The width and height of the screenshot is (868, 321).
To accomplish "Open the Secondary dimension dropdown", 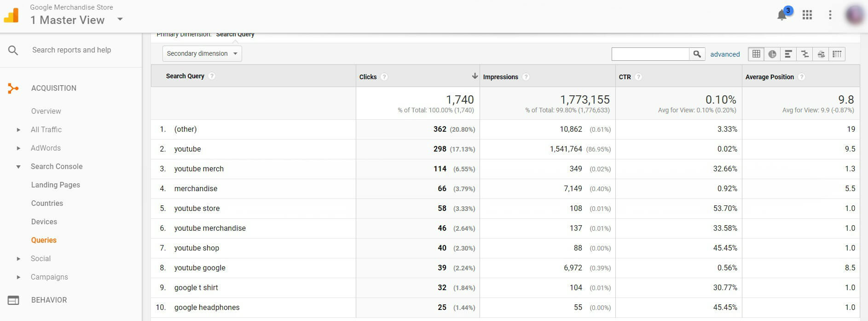I will (202, 53).
